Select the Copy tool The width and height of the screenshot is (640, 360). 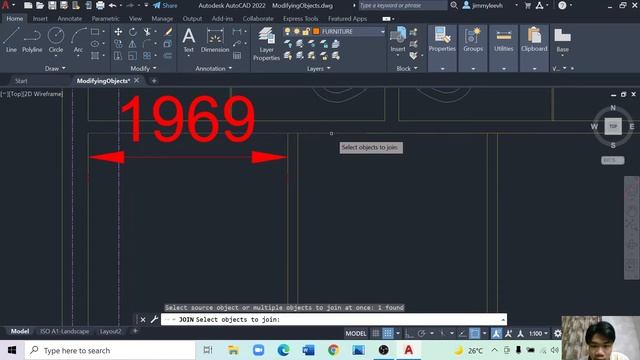click(x=118, y=44)
